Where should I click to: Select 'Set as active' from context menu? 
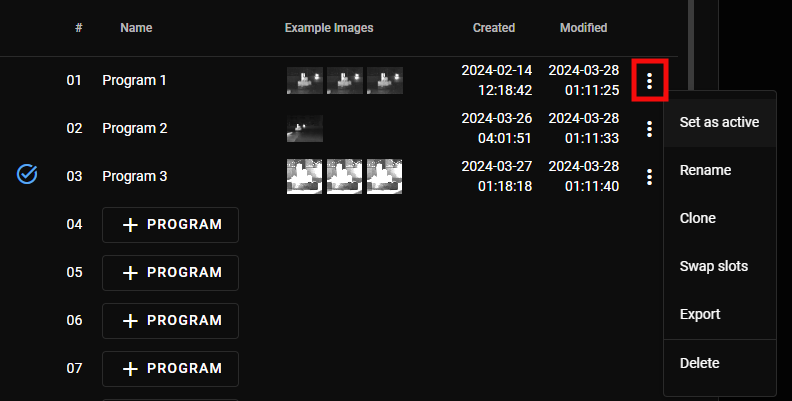(x=719, y=123)
